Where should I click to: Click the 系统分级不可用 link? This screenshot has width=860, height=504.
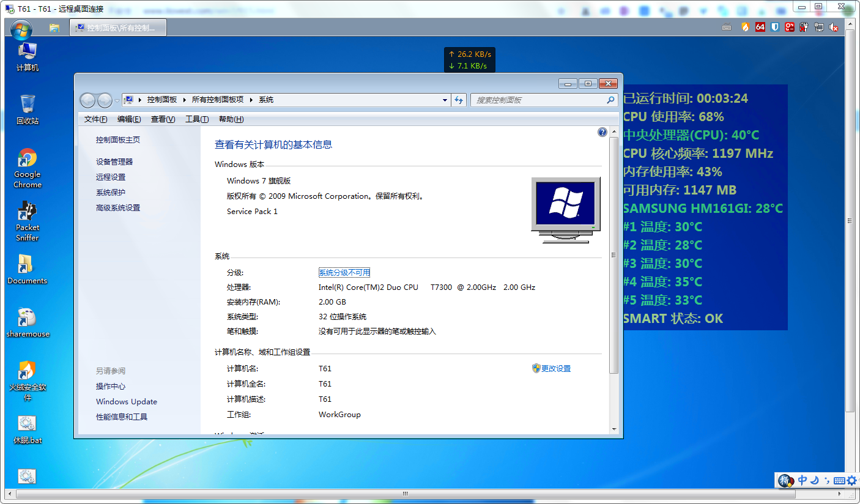(344, 273)
